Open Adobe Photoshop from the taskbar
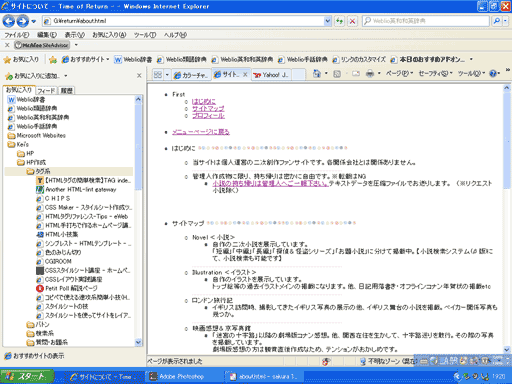 [x=182, y=377]
